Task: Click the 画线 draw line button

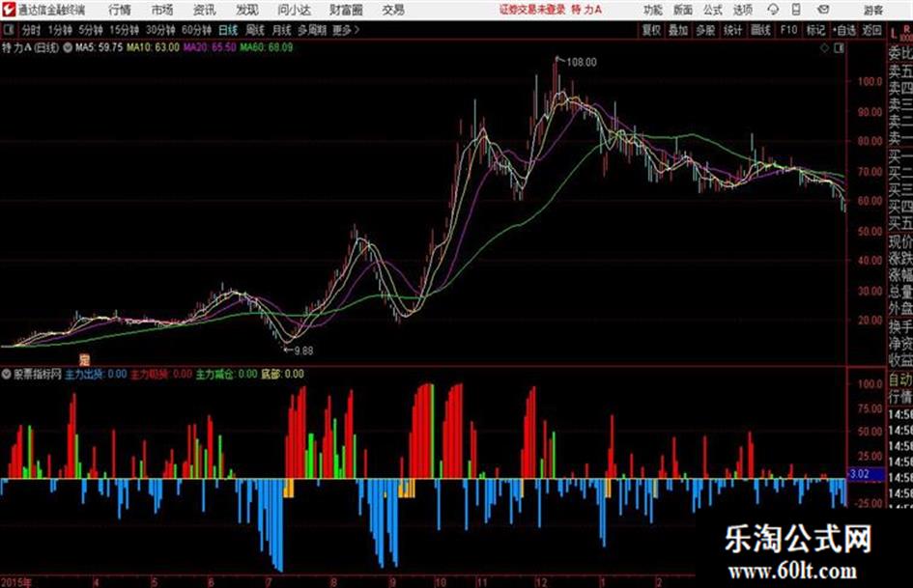Action: point(760,30)
